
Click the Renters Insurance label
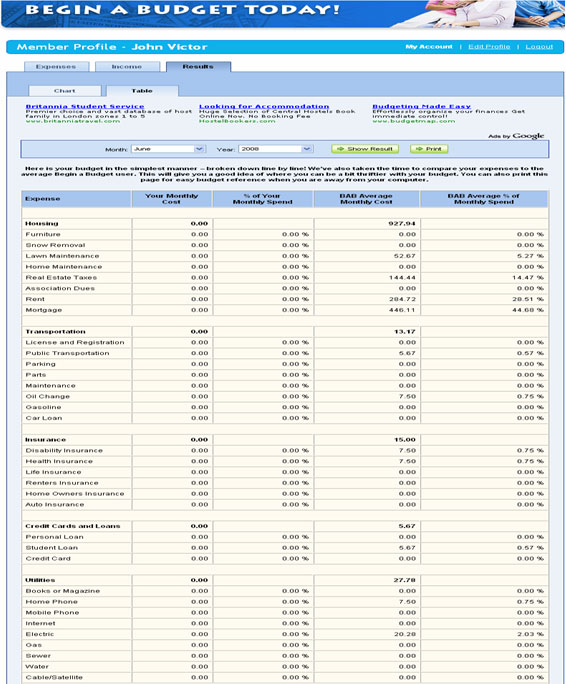click(x=62, y=483)
